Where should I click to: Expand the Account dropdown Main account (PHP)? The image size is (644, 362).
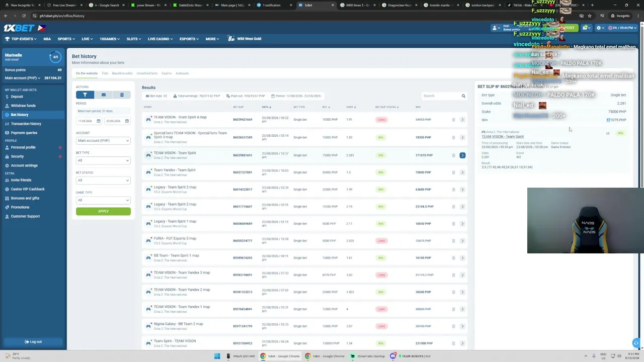click(x=103, y=141)
